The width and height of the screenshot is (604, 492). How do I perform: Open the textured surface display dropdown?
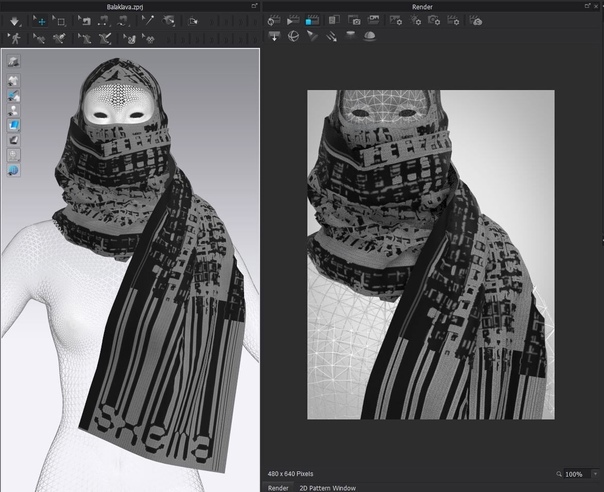[15, 126]
